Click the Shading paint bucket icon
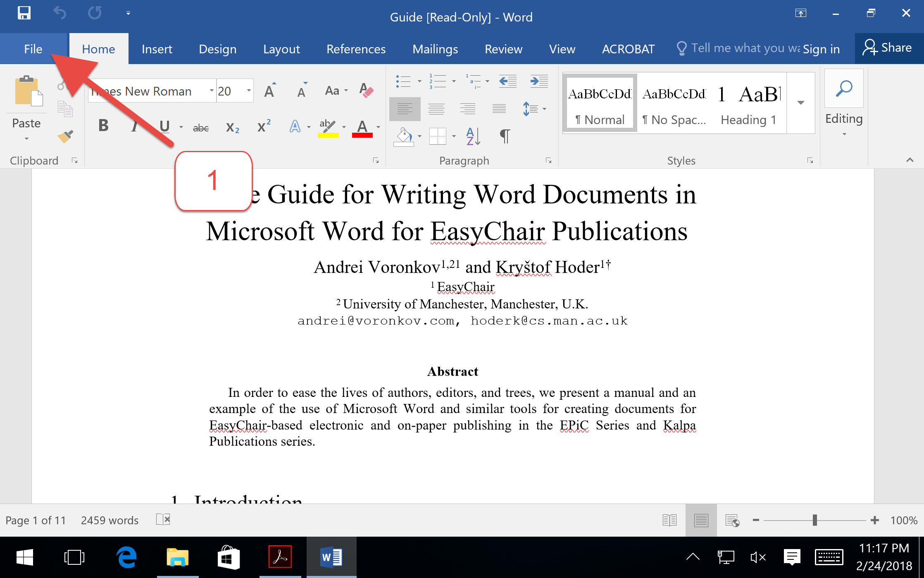The image size is (924, 578). point(404,136)
